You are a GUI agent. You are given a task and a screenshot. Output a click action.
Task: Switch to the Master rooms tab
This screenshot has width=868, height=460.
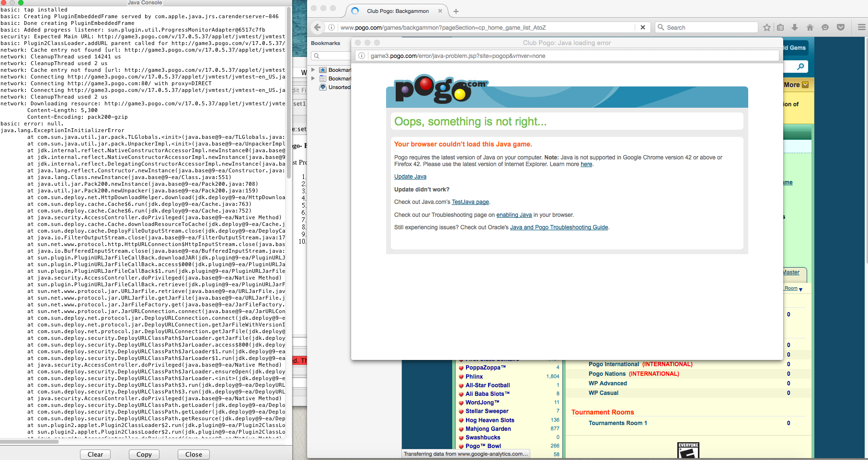pyautogui.click(x=791, y=272)
